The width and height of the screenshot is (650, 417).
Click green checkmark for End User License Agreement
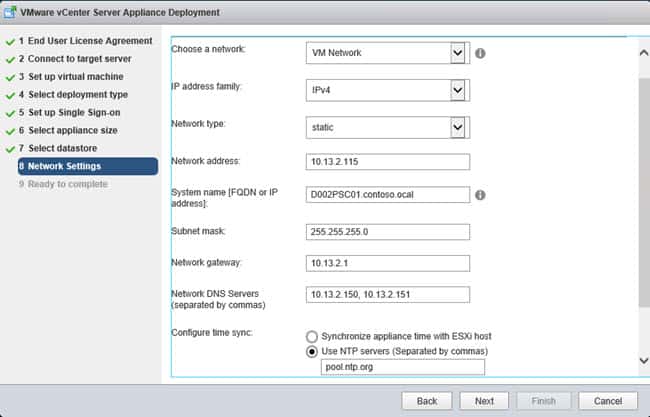click(10, 41)
